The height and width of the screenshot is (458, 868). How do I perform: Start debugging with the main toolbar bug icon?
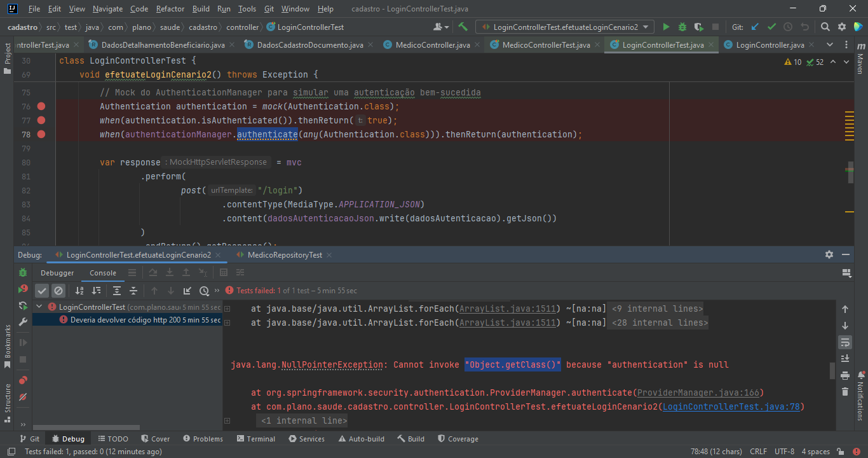(x=682, y=27)
